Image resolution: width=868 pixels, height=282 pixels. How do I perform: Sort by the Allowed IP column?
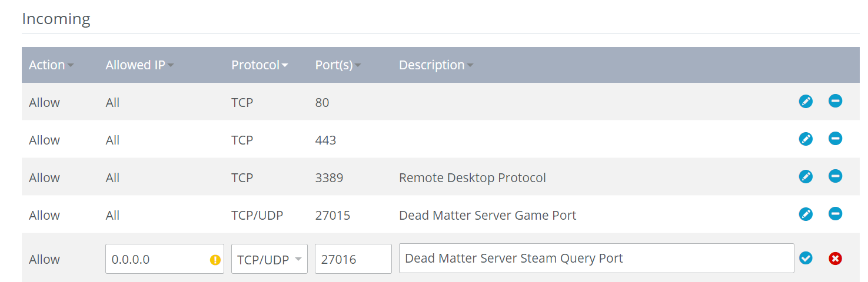click(140, 65)
